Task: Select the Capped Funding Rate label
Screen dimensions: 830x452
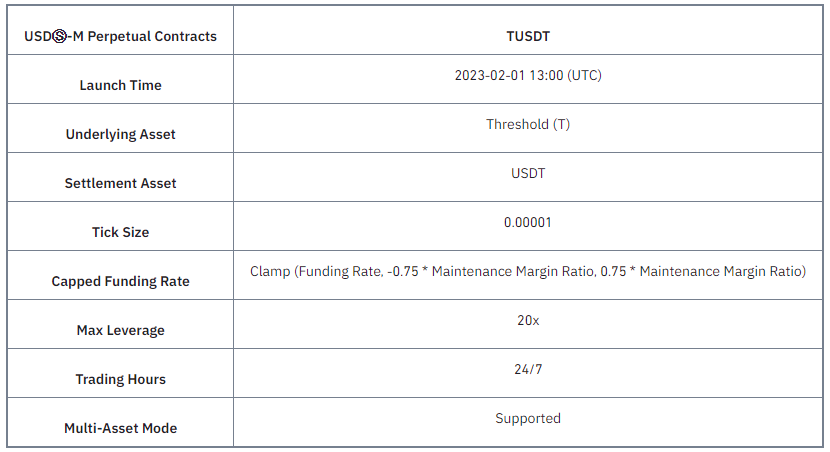Action: point(121,282)
